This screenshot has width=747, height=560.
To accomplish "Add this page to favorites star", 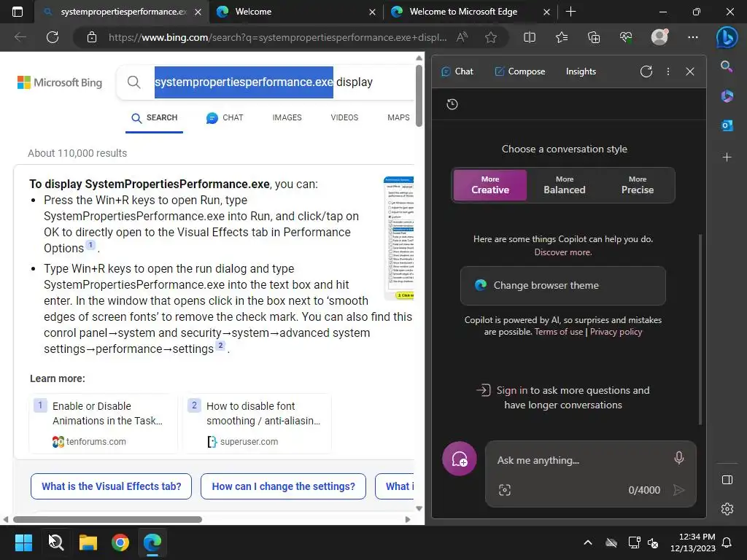I will pos(491,37).
